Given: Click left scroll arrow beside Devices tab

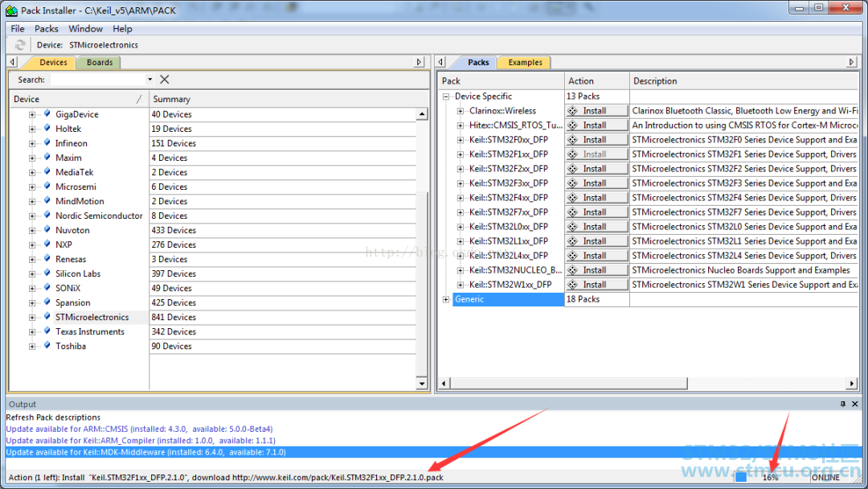Looking at the screenshot, I should 13,62.
